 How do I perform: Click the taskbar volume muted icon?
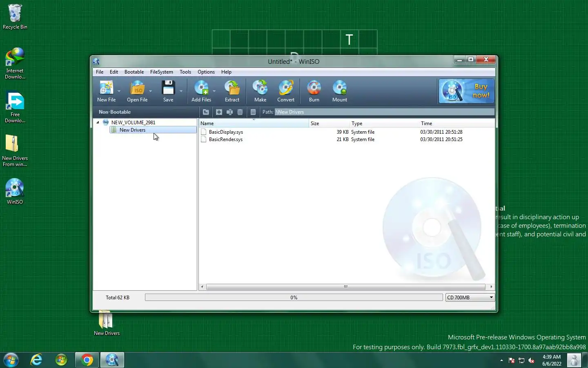tap(531, 360)
